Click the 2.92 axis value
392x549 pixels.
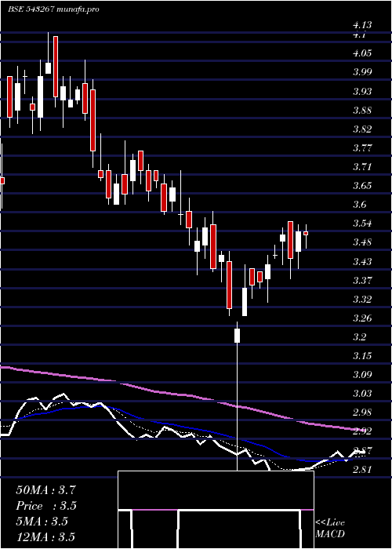(362, 431)
